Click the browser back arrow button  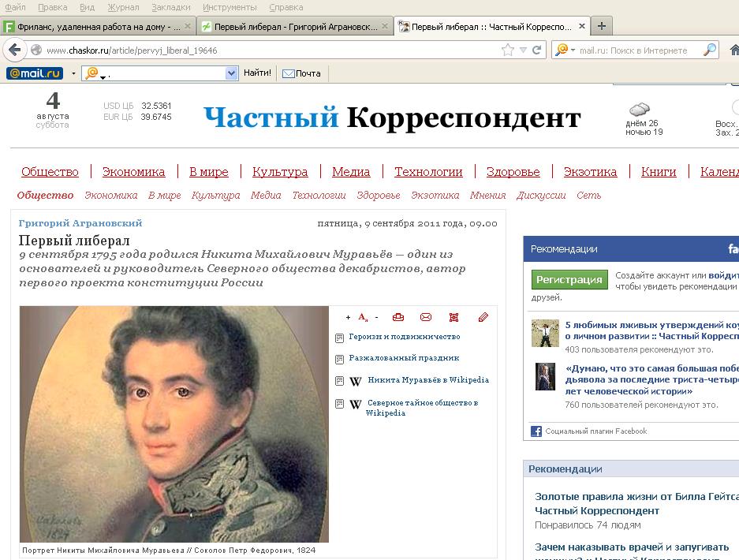(15, 50)
